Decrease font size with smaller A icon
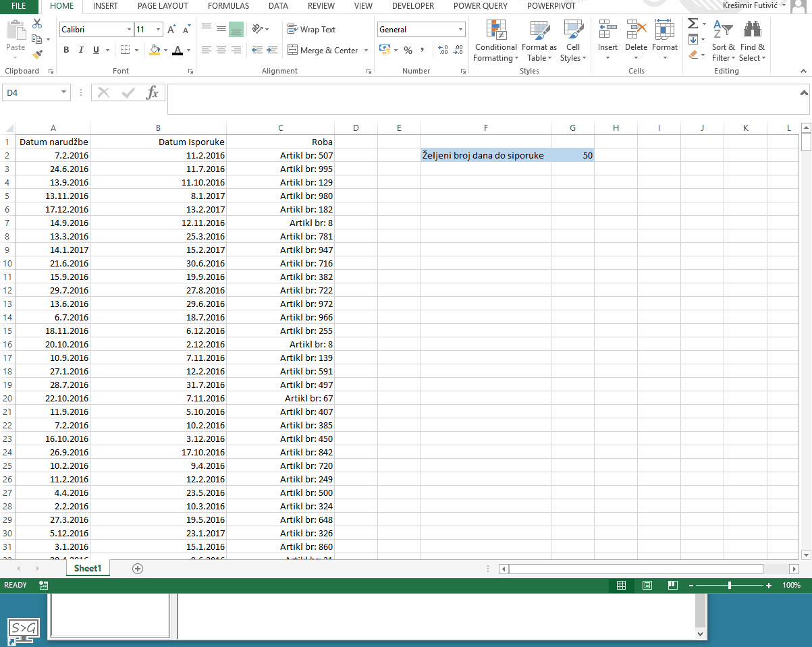812x647 pixels. click(185, 30)
